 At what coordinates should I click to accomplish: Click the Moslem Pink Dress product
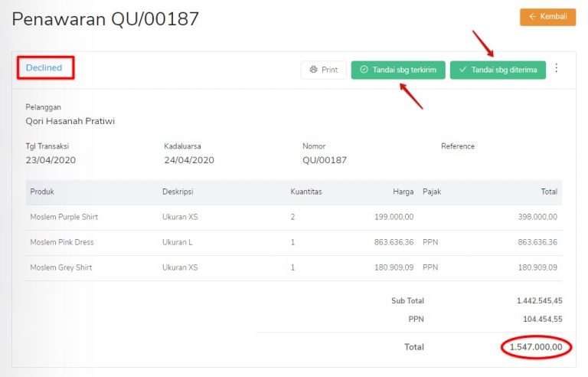pos(62,242)
